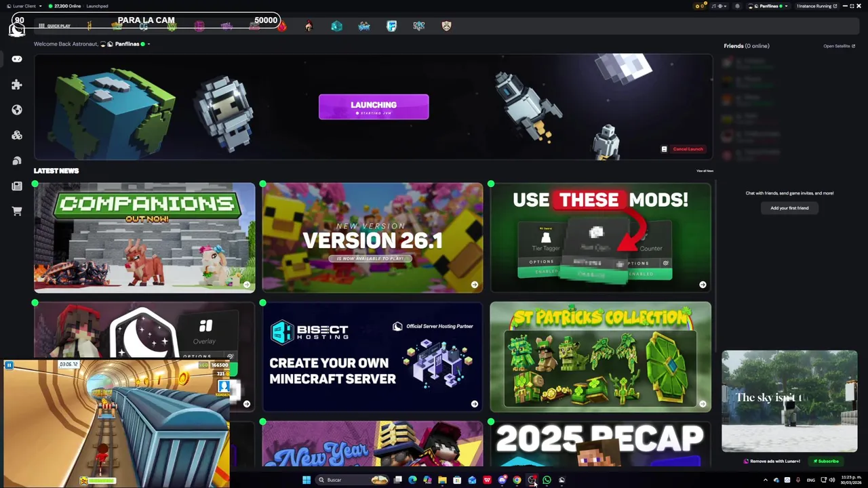Open File Explorer from the taskbar
Viewport: 868px width, 488px height.
[x=442, y=480]
